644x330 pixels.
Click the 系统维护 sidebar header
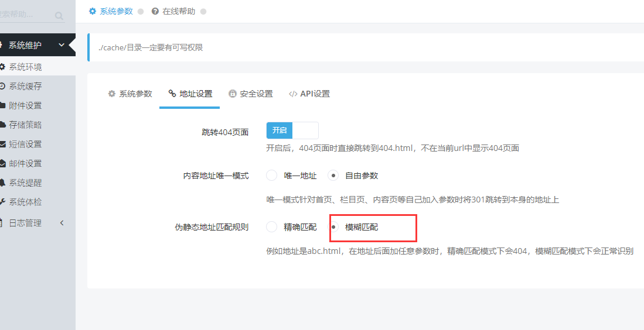pyautogui.click(x=38, y=44)
